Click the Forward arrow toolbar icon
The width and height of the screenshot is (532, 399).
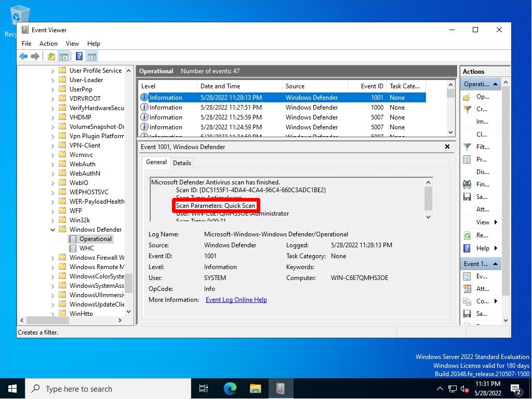click(35, 56)
